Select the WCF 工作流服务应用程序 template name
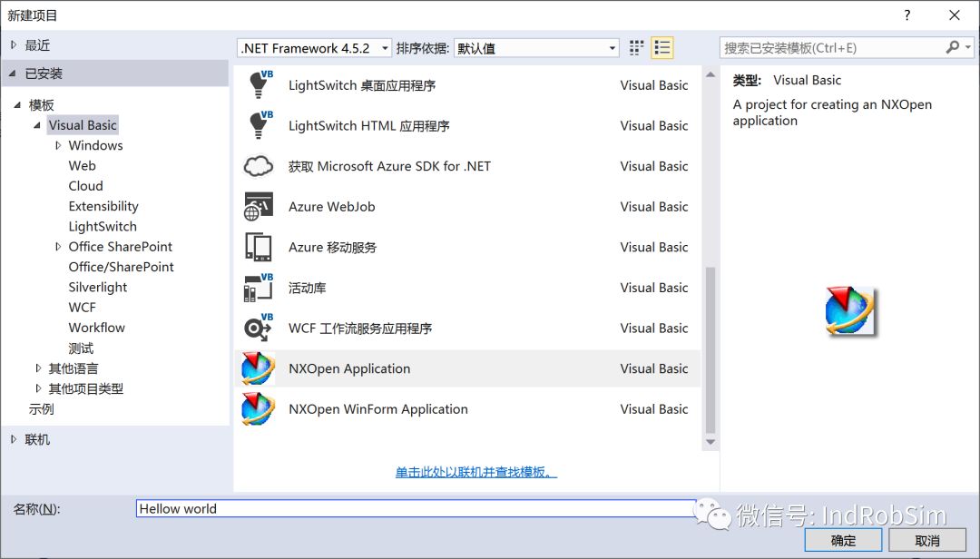This screenshot has height=559, width=980. [360, 329]
